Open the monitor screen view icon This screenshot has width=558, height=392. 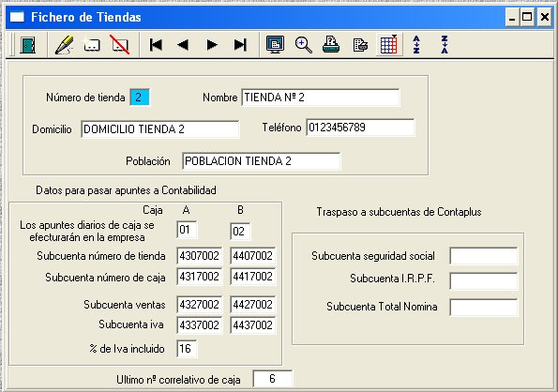coord(275,45)
